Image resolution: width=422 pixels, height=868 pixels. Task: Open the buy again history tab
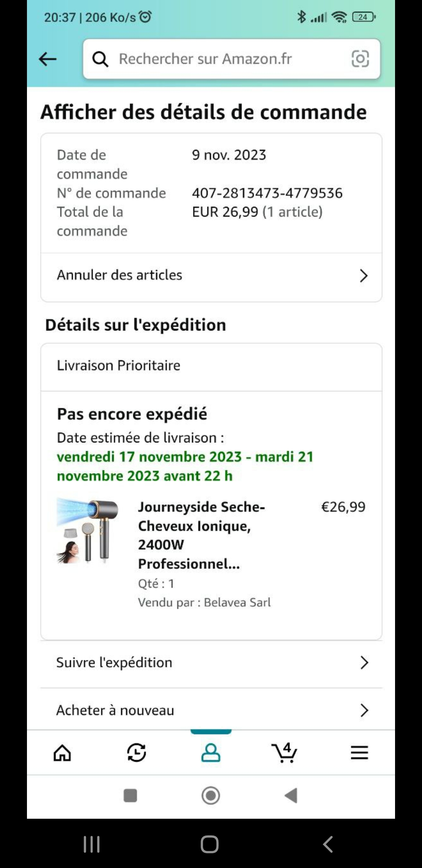(x=136, y=753)
